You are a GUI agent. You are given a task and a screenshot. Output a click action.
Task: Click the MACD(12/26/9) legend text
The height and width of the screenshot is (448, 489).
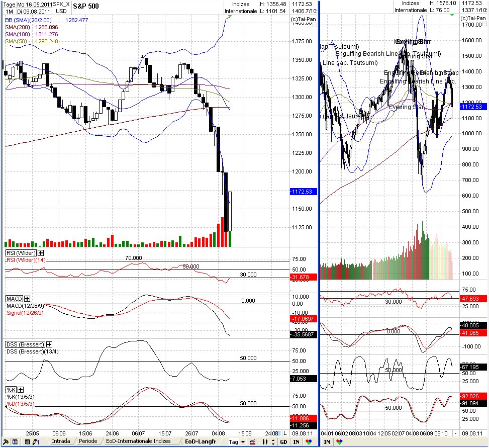(25, 306)
